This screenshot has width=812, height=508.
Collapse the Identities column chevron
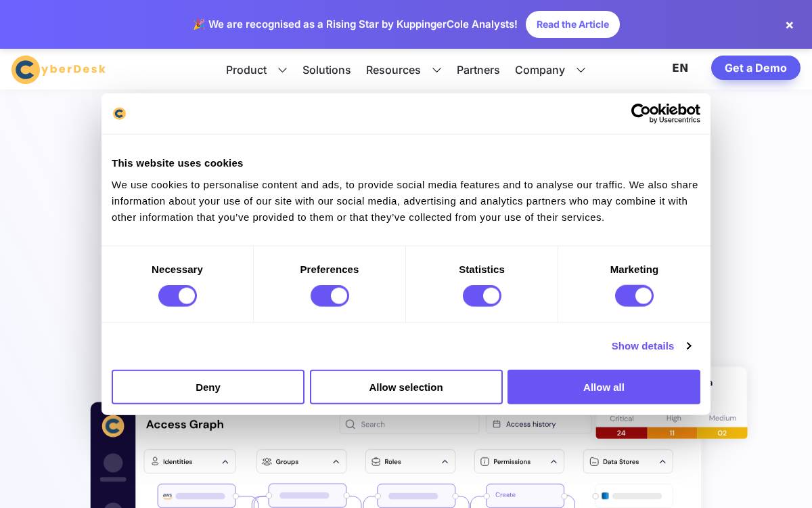tap(225, 462)
